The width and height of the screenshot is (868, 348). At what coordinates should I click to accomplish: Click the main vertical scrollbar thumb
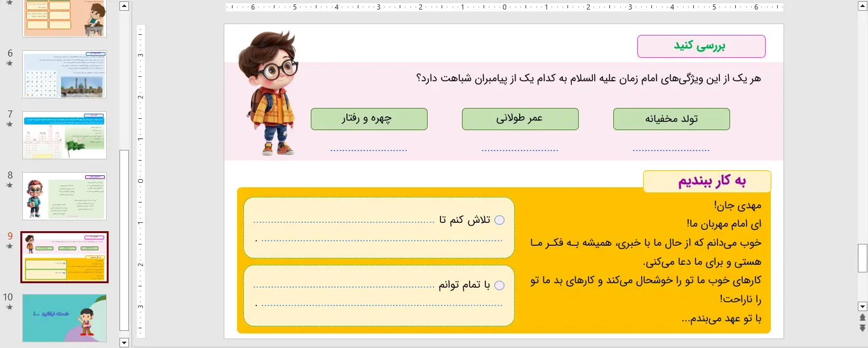(862, 258)
